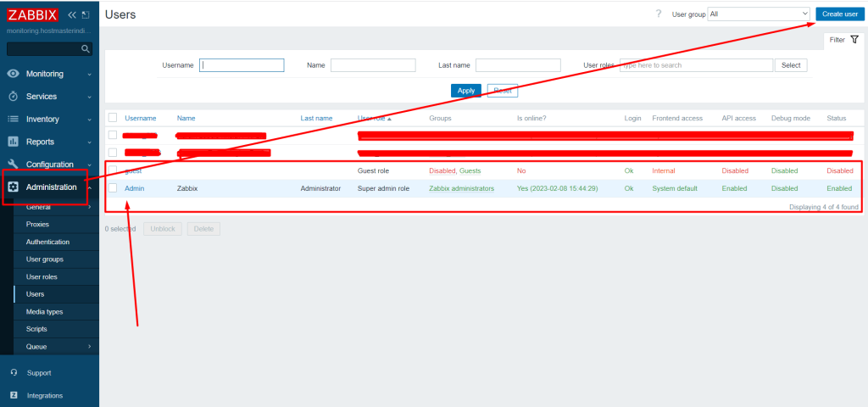The width and height of the screenshot is (868, 407).
Task: Check the first user row checkbox
Action: point(113,135)
